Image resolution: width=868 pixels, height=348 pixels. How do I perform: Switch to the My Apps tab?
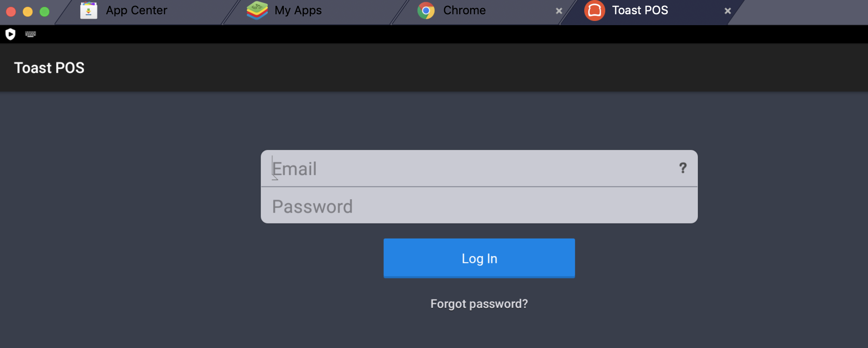297,10
